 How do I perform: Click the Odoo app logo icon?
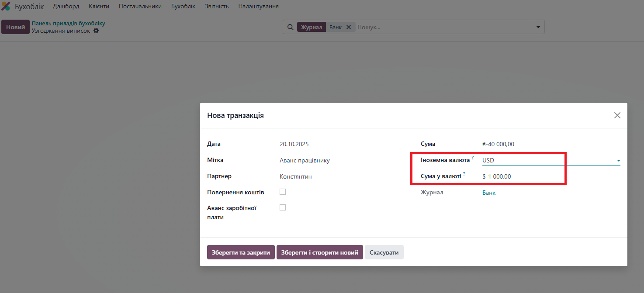pos(6,7)
